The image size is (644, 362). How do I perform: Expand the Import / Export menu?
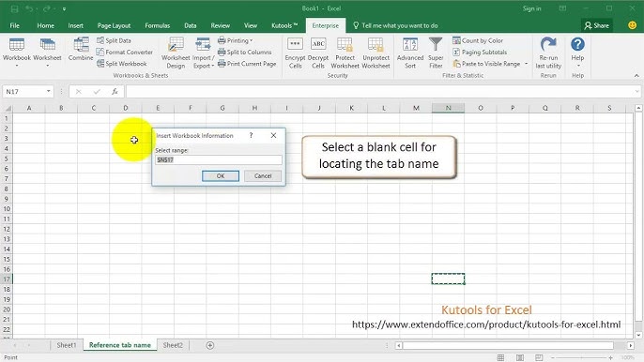tap(203, 53)
